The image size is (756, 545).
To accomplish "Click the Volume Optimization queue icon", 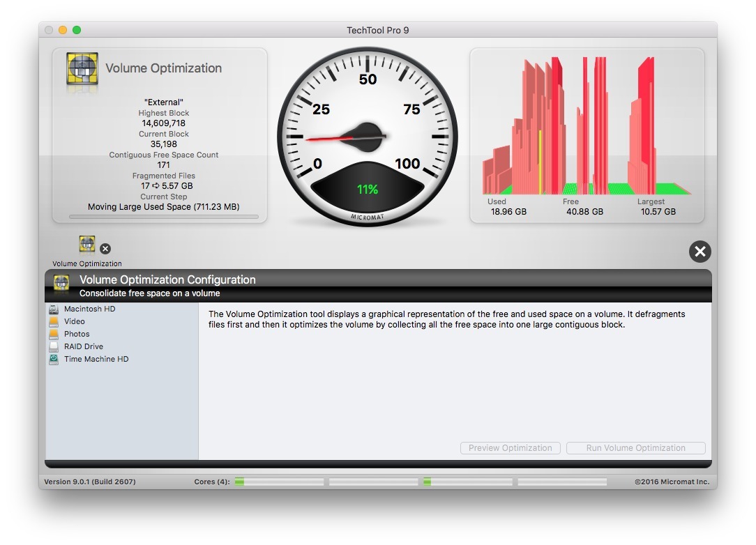I will [x=87, y=244].
